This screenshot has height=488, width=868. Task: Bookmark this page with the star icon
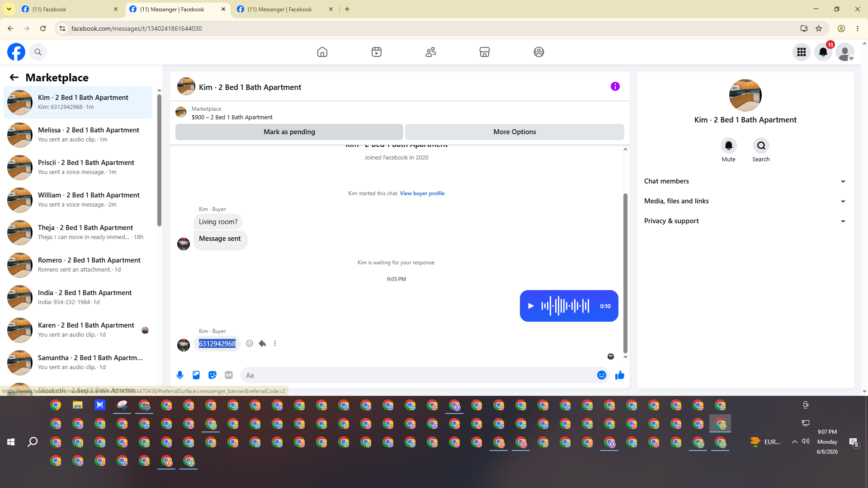[x=819, y=28]
